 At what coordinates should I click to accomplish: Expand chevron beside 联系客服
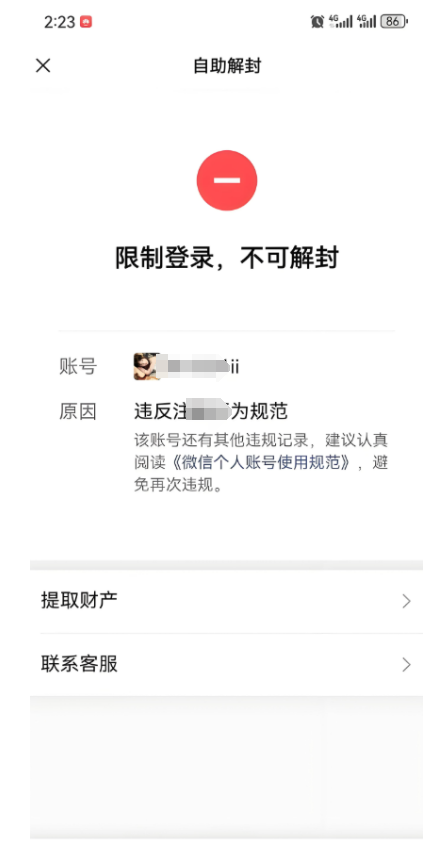[x=406, y=664]
